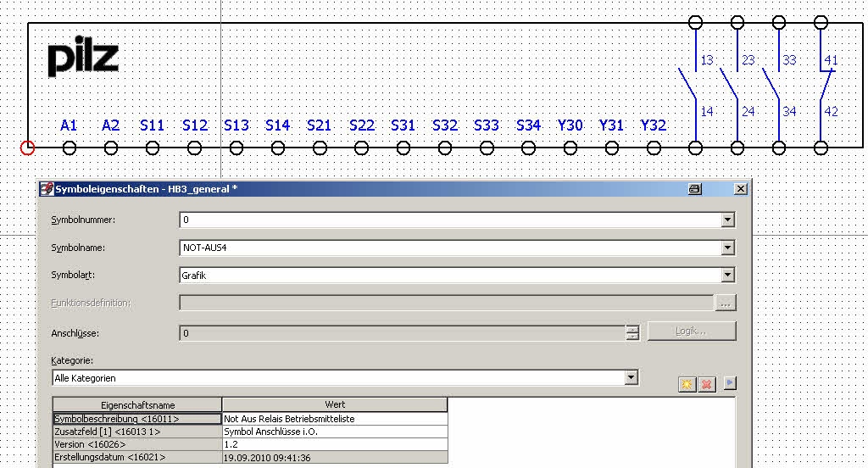Increase Anschlüsse value with up spinner
The width and height of the screenshot is (868, 468).
[632, 329]
